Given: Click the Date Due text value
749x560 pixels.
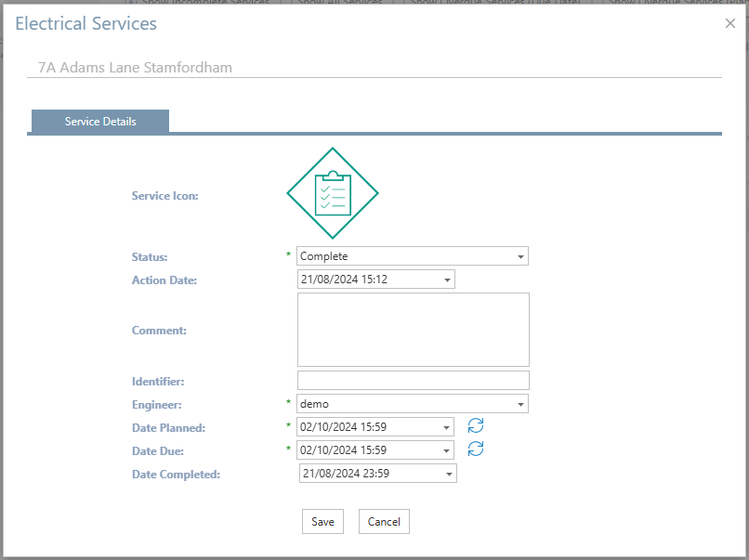Looking at the screenshot, I should pyautogui.click(x=367, y=450).
